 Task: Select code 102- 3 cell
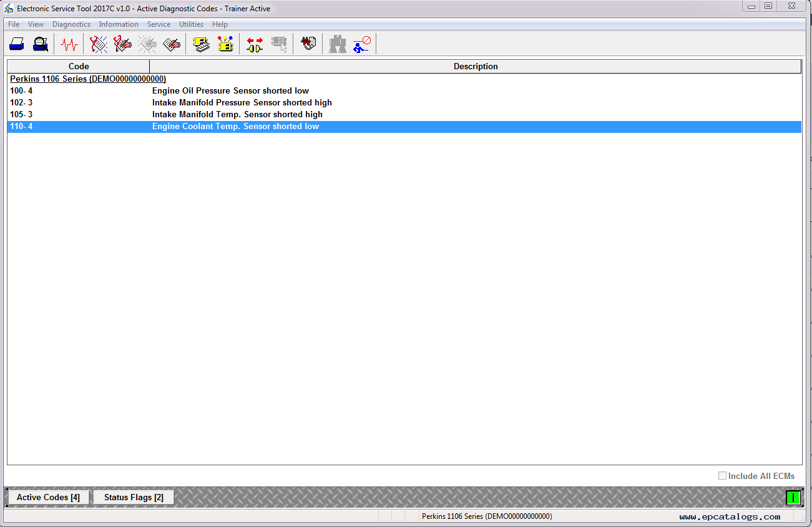pyautogui.click(x=21, y=102)
